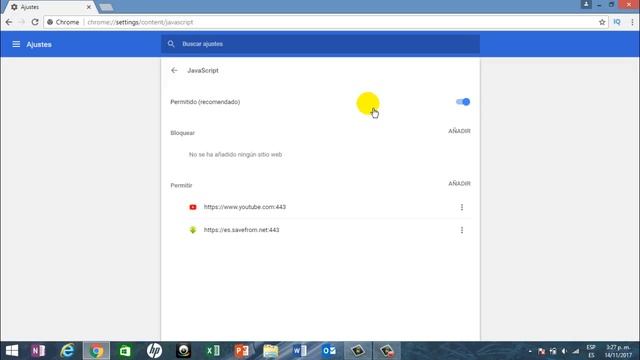The height and width of the screenshot is (360, 640).
Task: Click the YouTube favicon in Permitir list
Action: click(193, 207)
